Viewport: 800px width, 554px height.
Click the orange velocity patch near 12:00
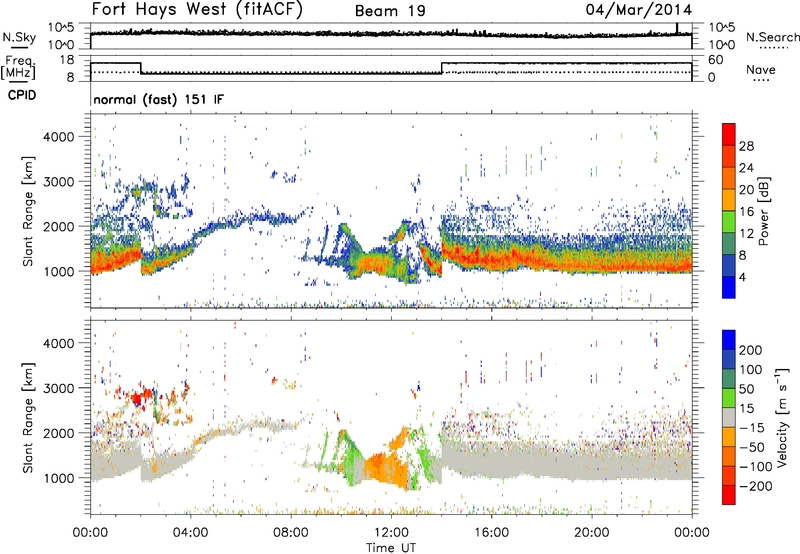[386, 468]
